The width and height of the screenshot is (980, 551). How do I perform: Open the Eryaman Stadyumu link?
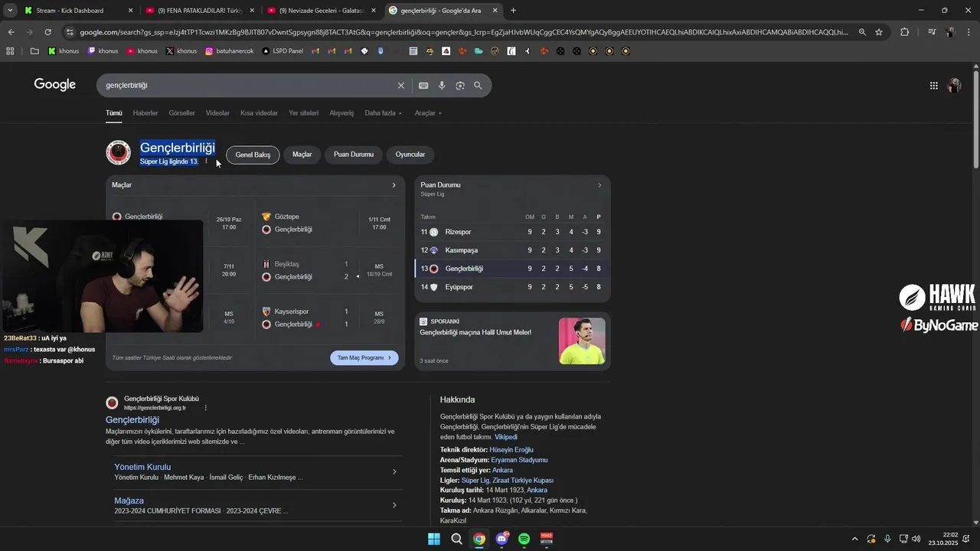pos(519,460)
